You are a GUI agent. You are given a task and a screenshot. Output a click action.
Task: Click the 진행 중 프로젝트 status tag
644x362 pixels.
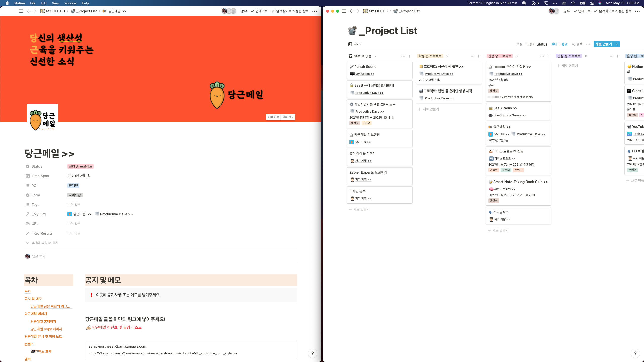click(80, 166)
